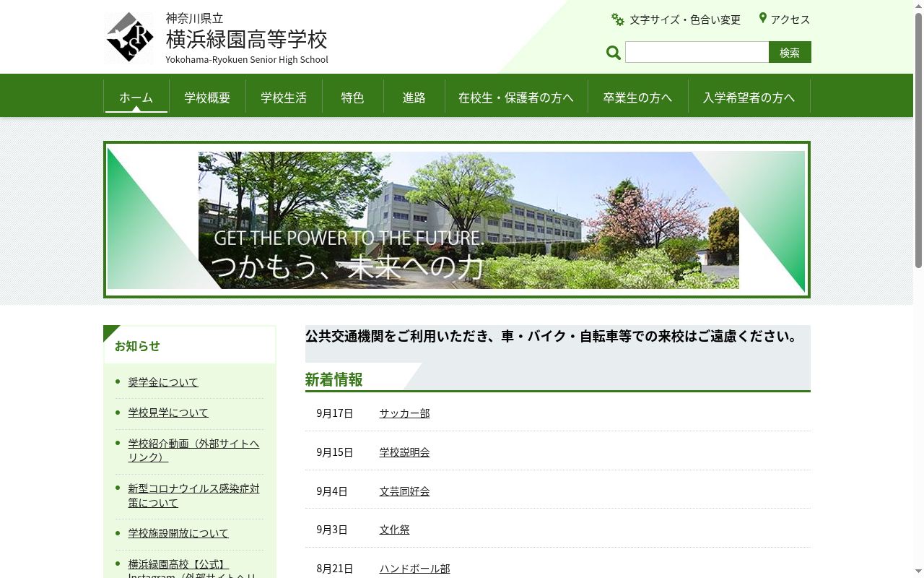
Task: Open 奨学金について link
Action: (163, 382)
